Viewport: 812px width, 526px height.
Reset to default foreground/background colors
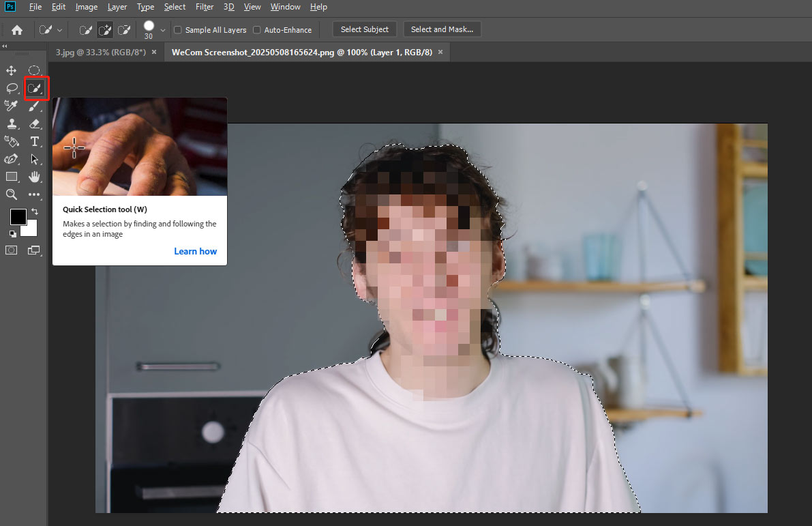pos(13,234)
